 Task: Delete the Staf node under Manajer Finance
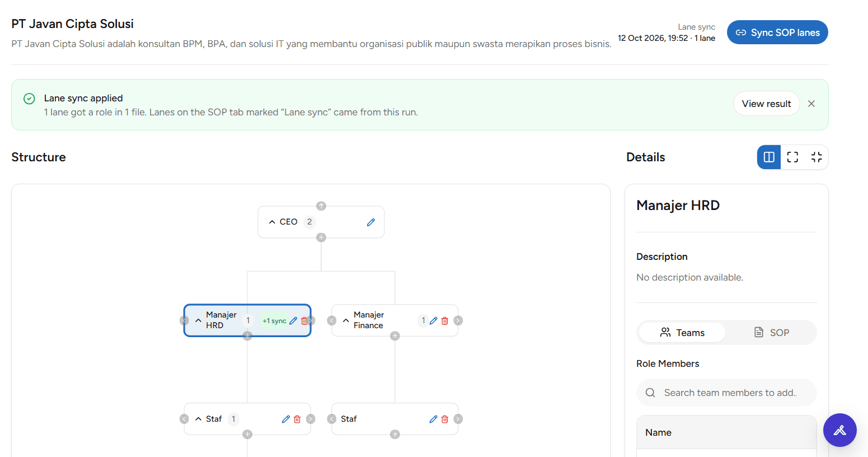click(445, 419)
